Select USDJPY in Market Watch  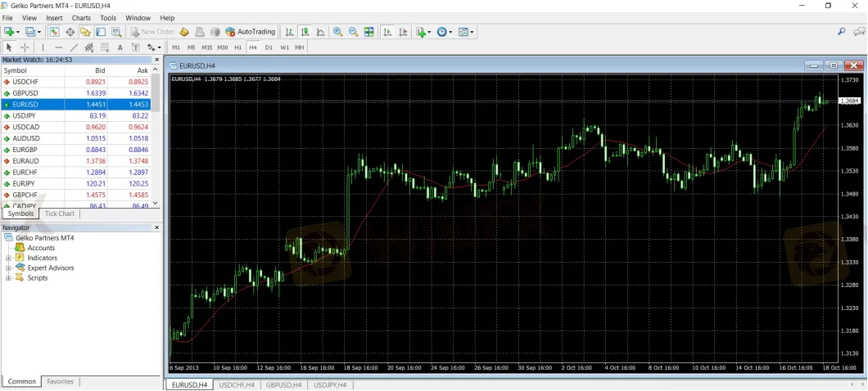tap(25, 116)
